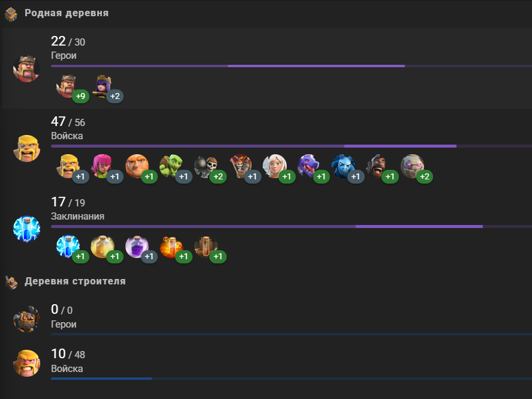Select the Earthquake spell icon
This screenshot has height=399, width=532.
206,247
